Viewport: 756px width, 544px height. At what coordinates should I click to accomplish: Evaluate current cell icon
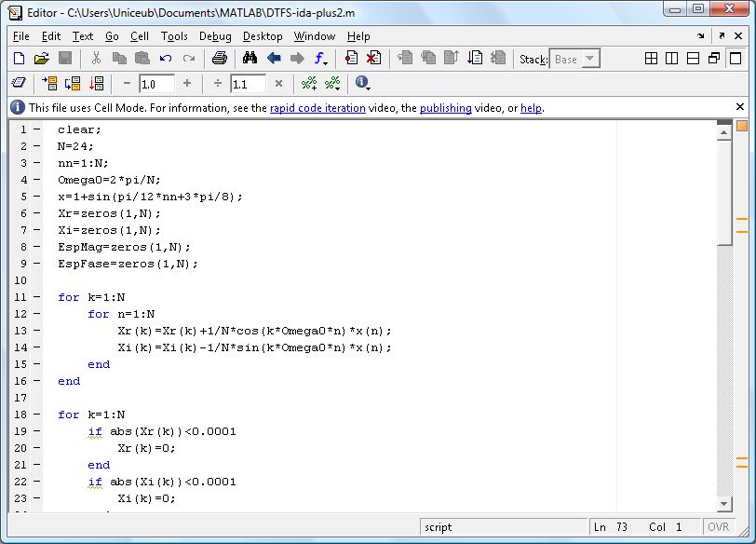pos(49,84)
